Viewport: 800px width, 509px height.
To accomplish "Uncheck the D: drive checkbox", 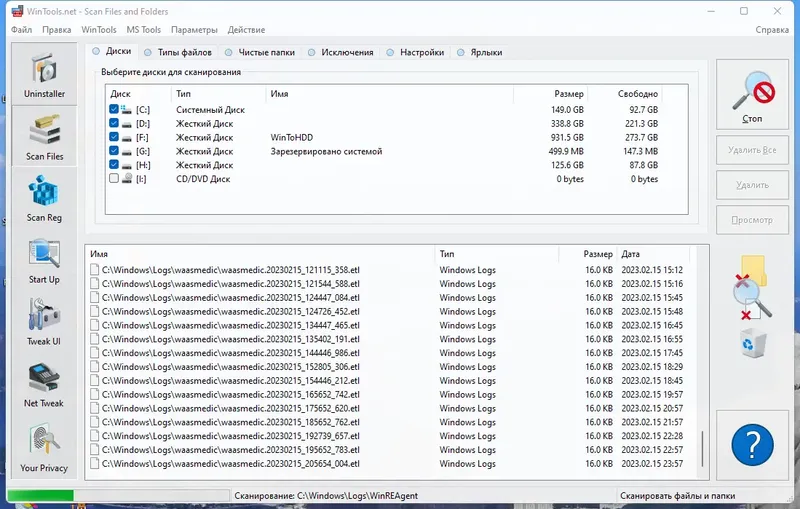I will click(114, 123).
